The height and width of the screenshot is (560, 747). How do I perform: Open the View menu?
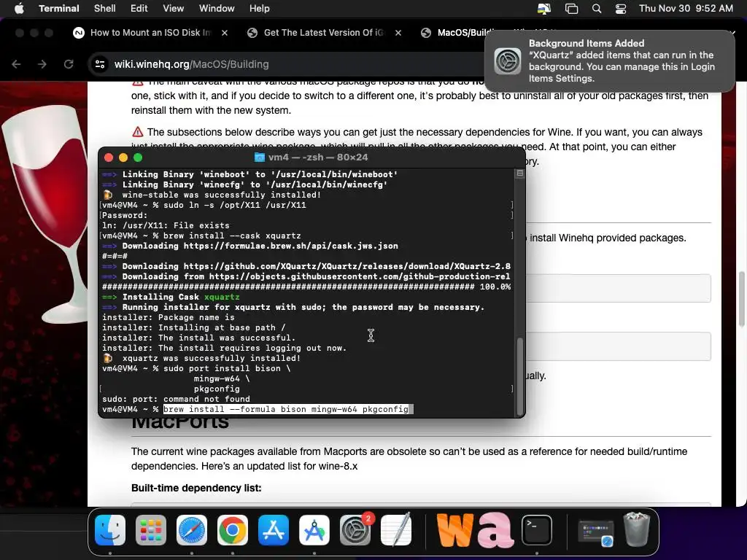[173, 8]
